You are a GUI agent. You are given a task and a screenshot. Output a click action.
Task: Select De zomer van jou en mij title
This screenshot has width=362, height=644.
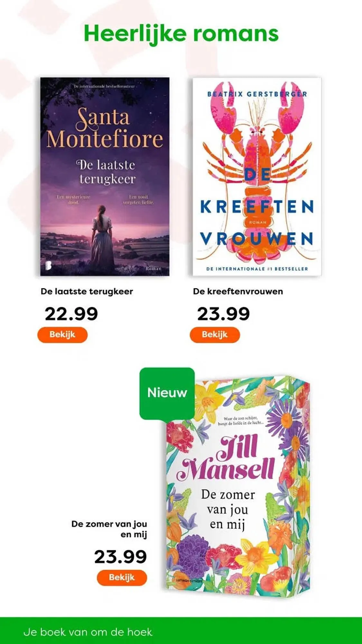pos(109,529)
